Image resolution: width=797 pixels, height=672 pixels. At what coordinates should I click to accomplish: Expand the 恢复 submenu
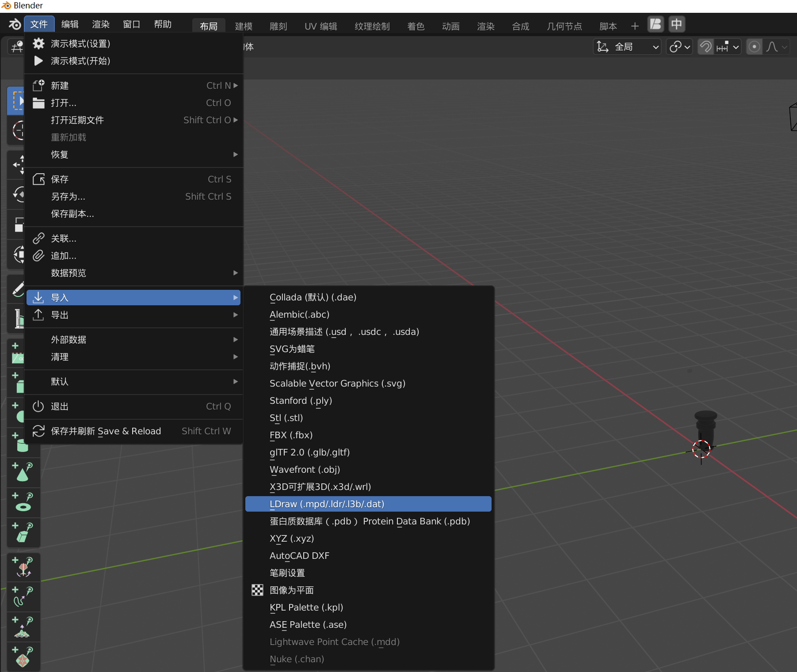[x=133, y=154]
